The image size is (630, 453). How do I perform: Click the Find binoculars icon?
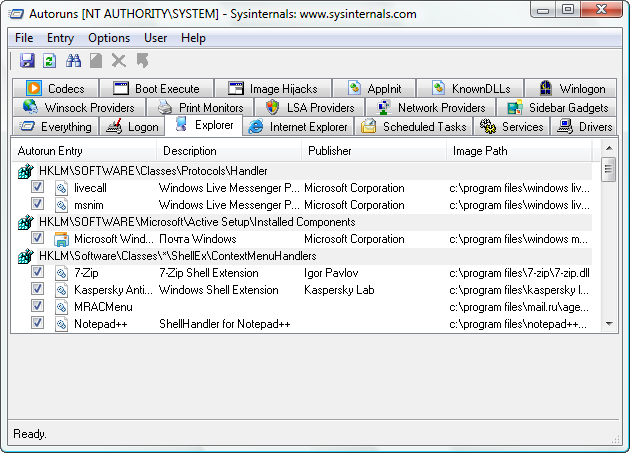coord(74,61)
